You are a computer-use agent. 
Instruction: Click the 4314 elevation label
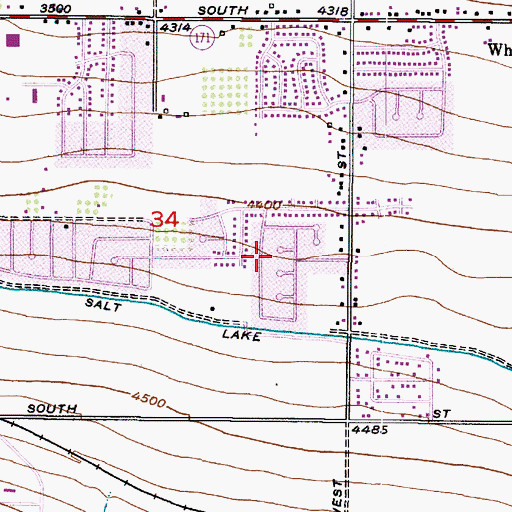point(175,28)
